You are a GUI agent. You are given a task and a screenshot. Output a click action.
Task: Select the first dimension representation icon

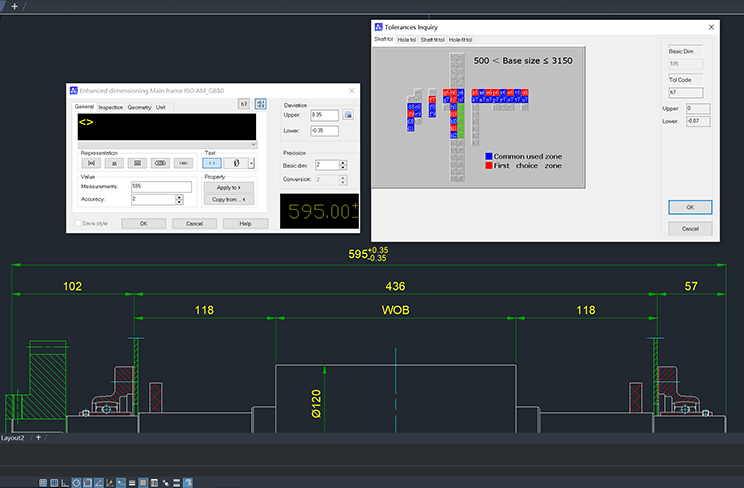[91, 162]
